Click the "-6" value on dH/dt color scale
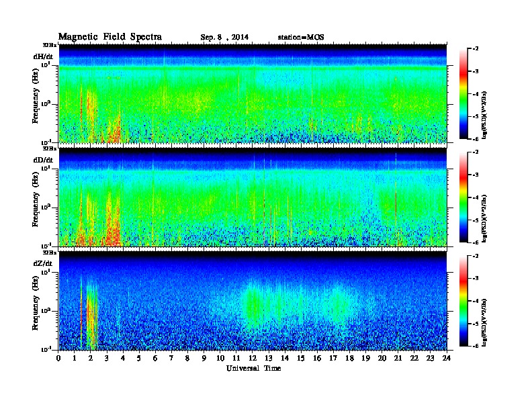The width and height of the screenshot is (532, 411). (x=476, y=139)
